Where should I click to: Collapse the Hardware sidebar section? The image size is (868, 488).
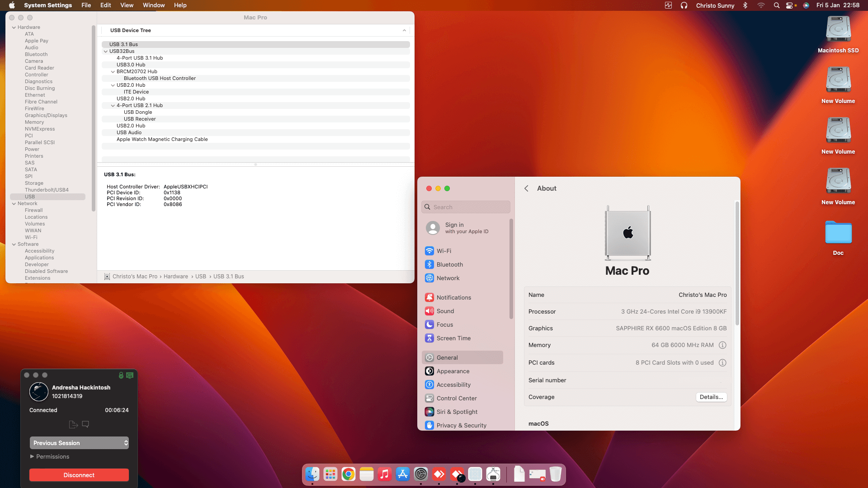coord(14,27)
